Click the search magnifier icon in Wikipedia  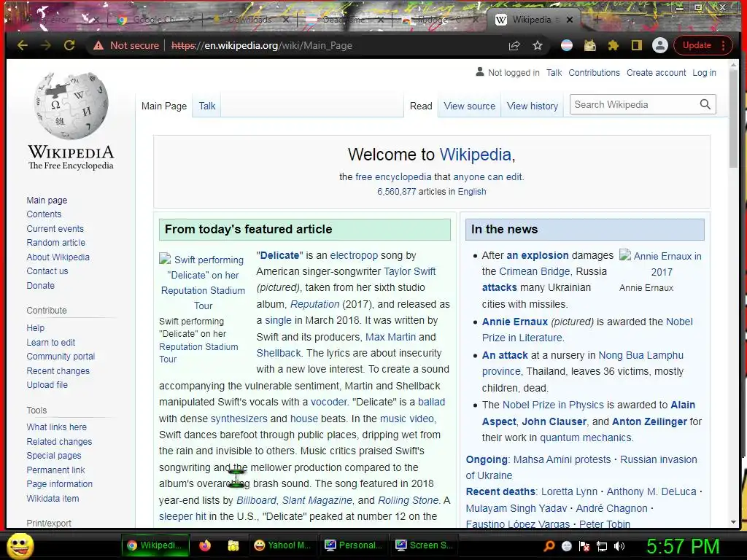[705, 104]
